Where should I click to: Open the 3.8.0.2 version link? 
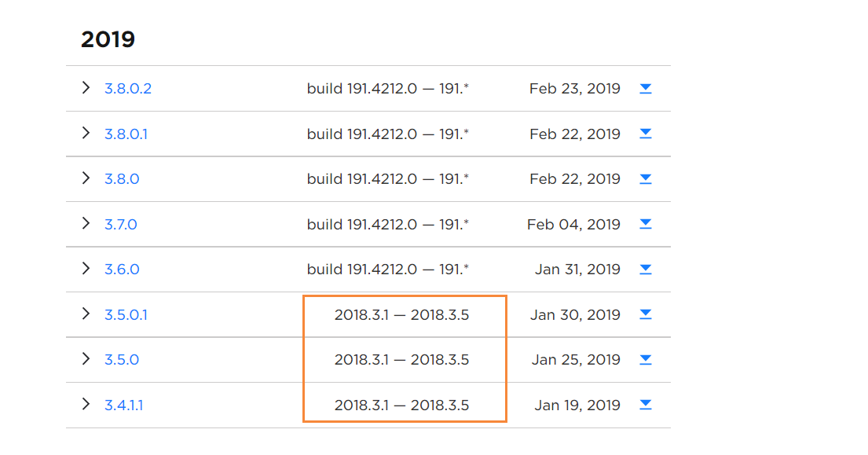(x=128, y=89)
